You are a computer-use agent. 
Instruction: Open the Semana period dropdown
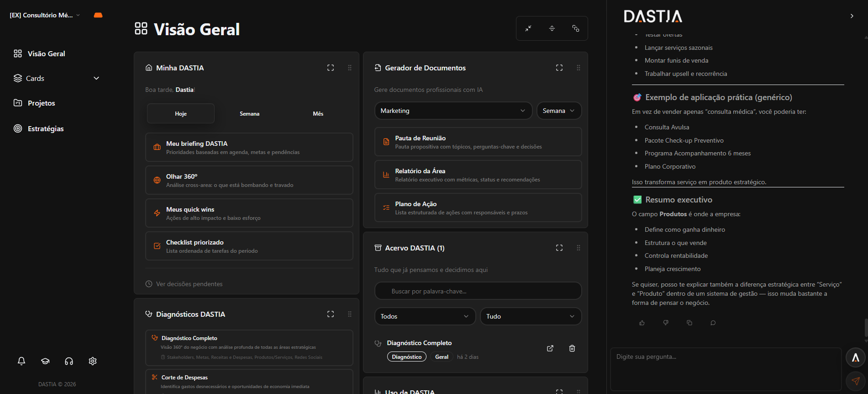click(559, 111)
